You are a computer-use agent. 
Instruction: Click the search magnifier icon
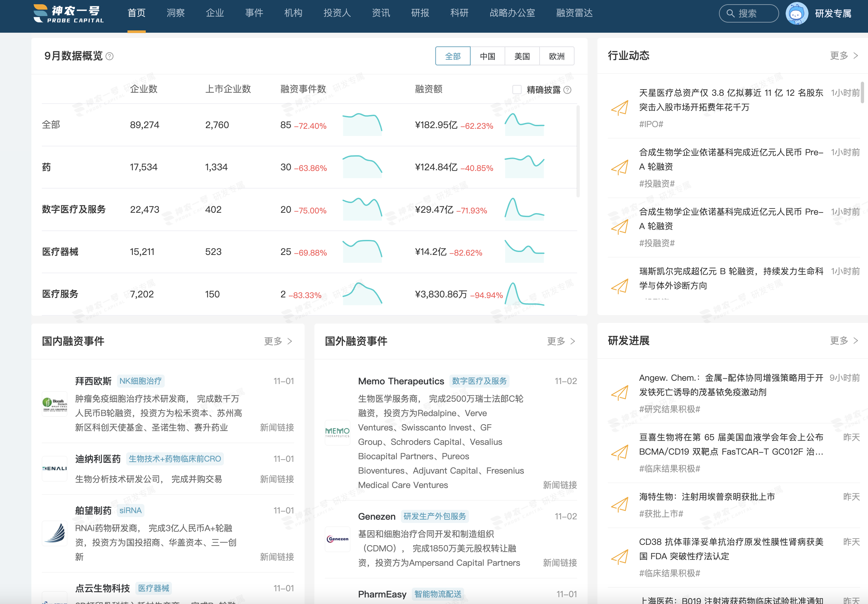click(x=730, y=14)
